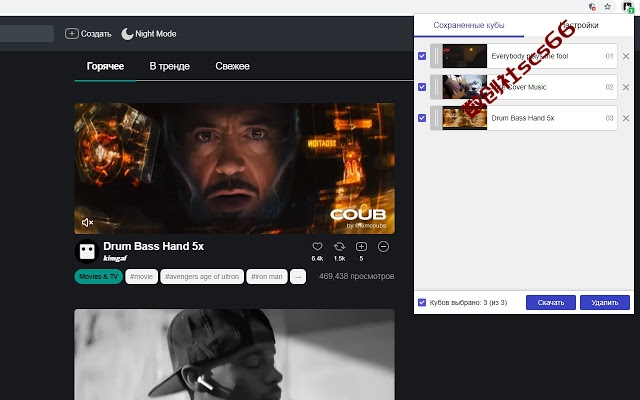Screen dimensions: 640x400
Task: Click the Скачать download button
Action: point(551,302)
